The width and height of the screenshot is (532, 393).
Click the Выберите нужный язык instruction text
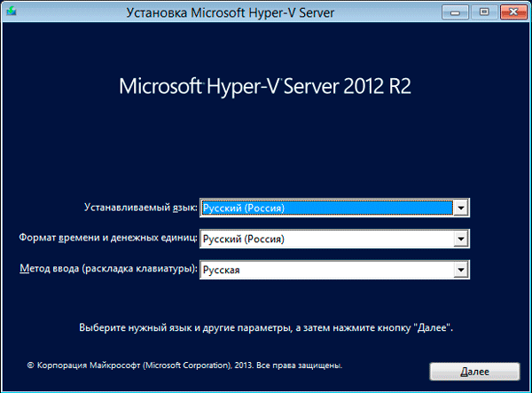pos(266,328)
